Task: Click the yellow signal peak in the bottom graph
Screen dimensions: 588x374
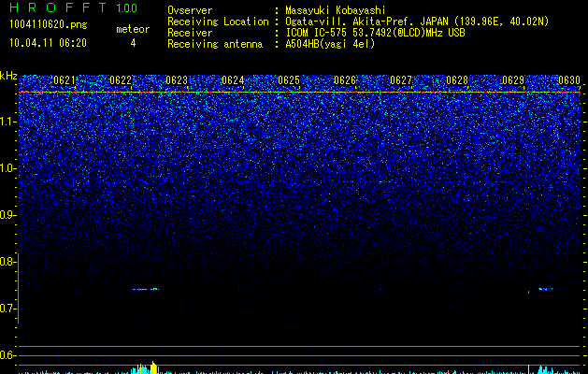Action: click(x=153, y=367)
